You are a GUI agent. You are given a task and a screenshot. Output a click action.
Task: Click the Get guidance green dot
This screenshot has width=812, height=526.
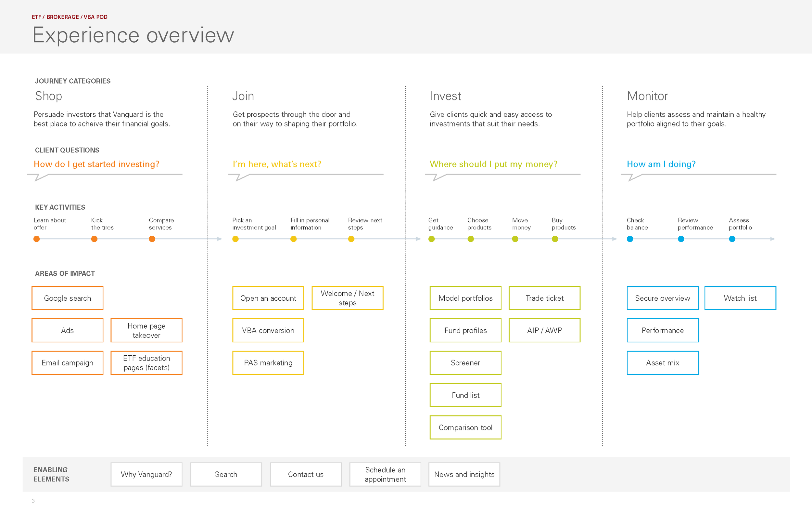coord(432,239)
